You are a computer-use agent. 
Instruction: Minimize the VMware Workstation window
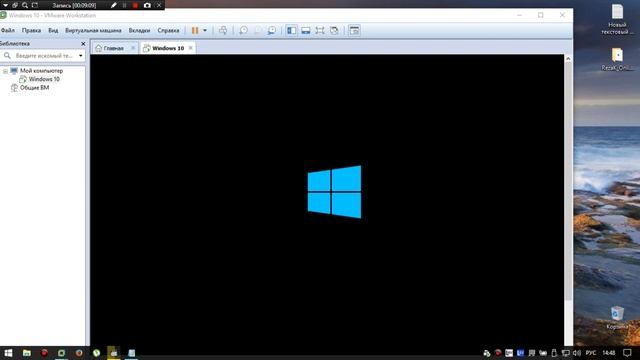pyautogui.click(x=520, y=15)
